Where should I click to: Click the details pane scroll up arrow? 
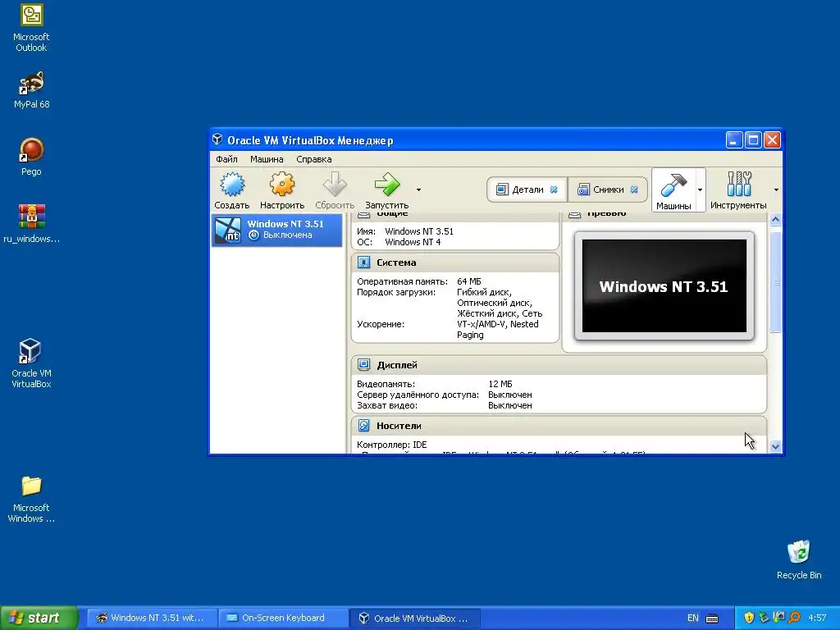pyautogui.click(x=775, y=220)
